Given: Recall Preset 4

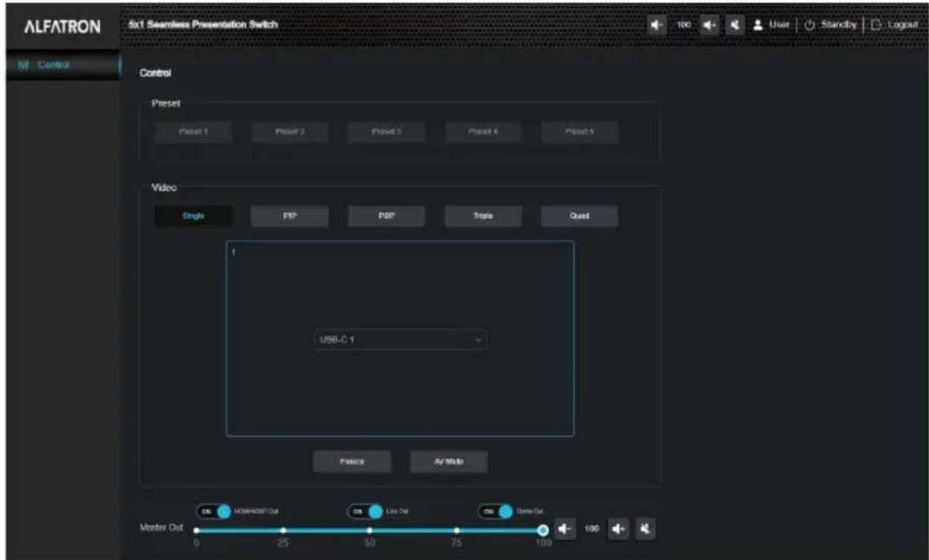Looking at the screenshot, I should click(x=483, y=132).
